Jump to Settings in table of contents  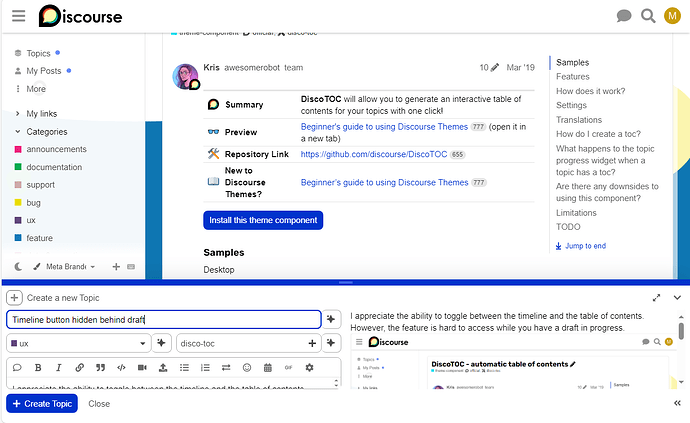click(571, 105)
